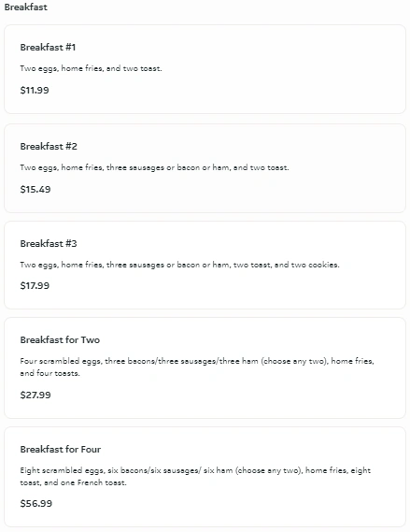
Task: Click the Breakfast #3 description with two cookies
Action: (x=179, y=265)
